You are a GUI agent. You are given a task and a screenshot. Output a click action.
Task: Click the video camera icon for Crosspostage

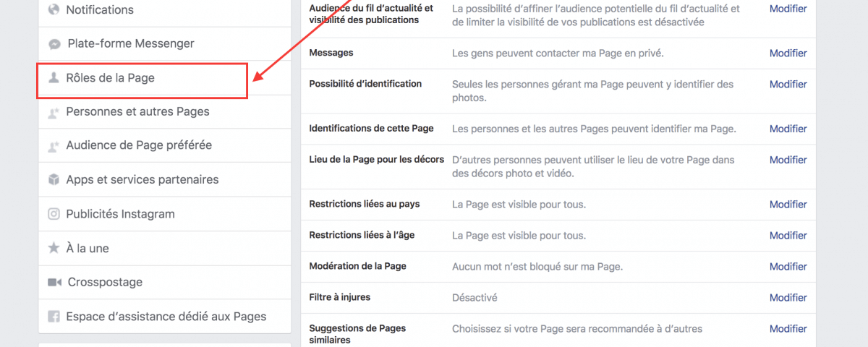pyautogui.click(x=54, y=282)
